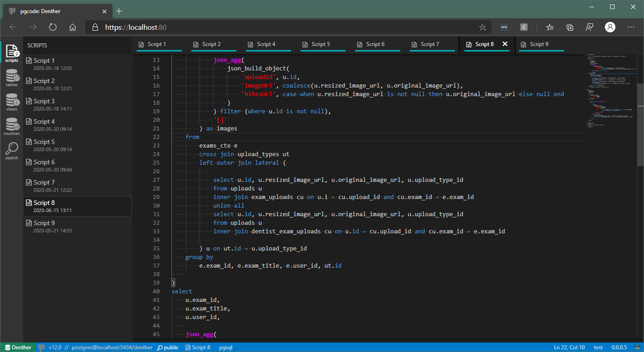The height and width of the screenshot is (352, 644).
Task: Close the pgcode: Denther browser tab
Action: tap(104, 11)
